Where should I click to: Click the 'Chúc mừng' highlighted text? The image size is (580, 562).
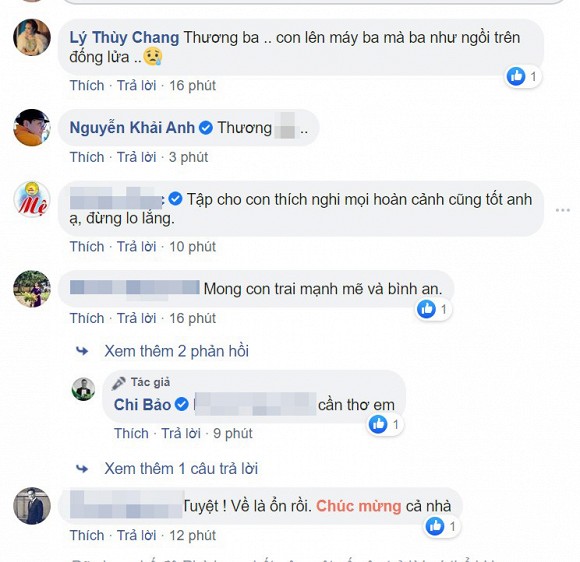click(358, 506)
